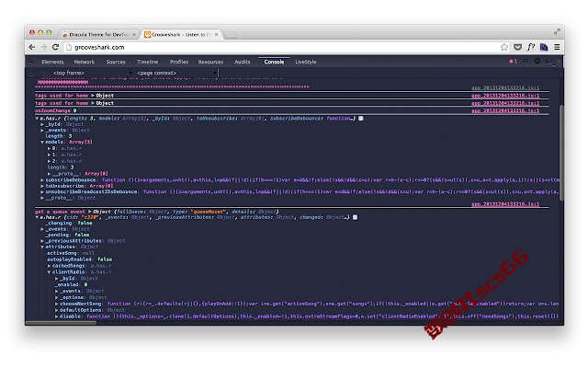588x368 pixels.
Task: Open the Timeline panel
Action: [148, 62]
